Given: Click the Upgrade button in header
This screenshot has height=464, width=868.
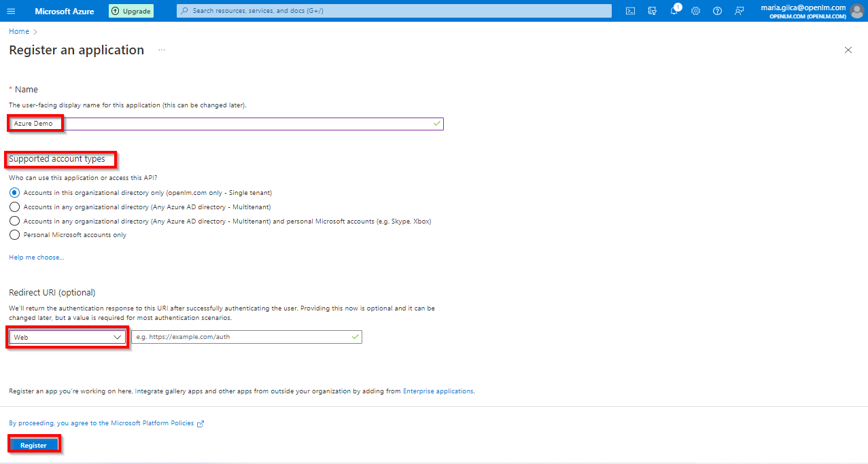Looking at the screenshot, I should (x=131, y=11).
